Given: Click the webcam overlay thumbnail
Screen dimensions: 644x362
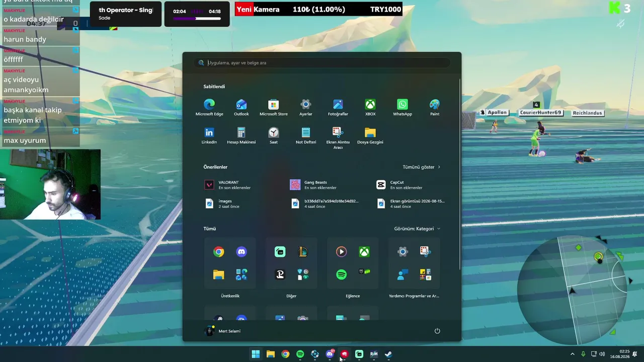Looking at the screenshot, I should pyautogui.click(x=50, y=185).
